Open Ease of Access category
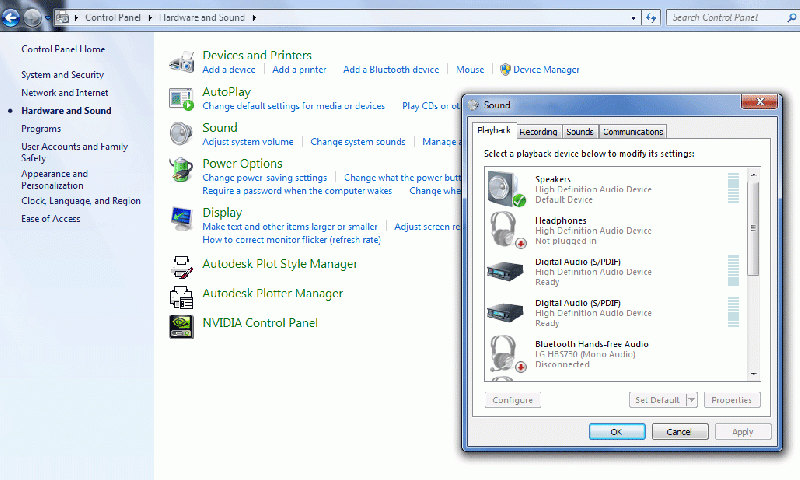The image size is (800, 480). 51,218
